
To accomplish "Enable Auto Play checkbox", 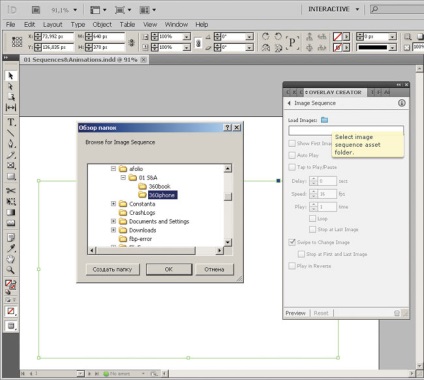I will (x=292, y=155).
